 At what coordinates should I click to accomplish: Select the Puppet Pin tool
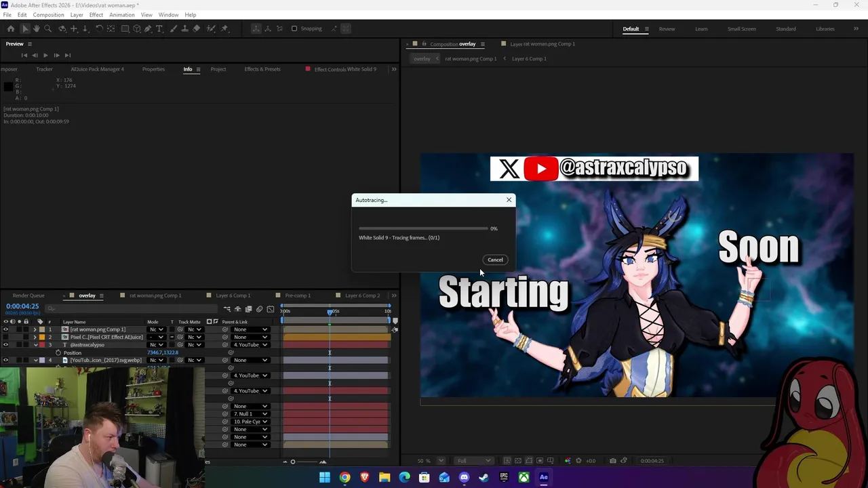point(224,28)
